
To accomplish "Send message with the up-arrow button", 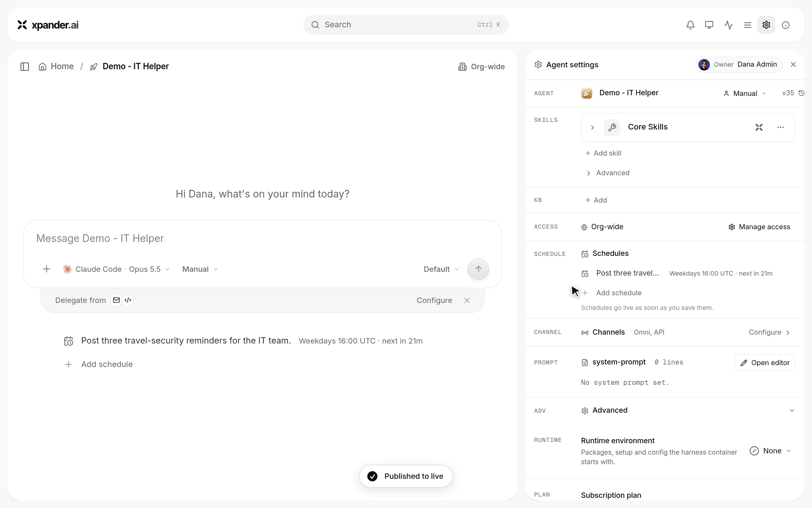I will point(478,269).
